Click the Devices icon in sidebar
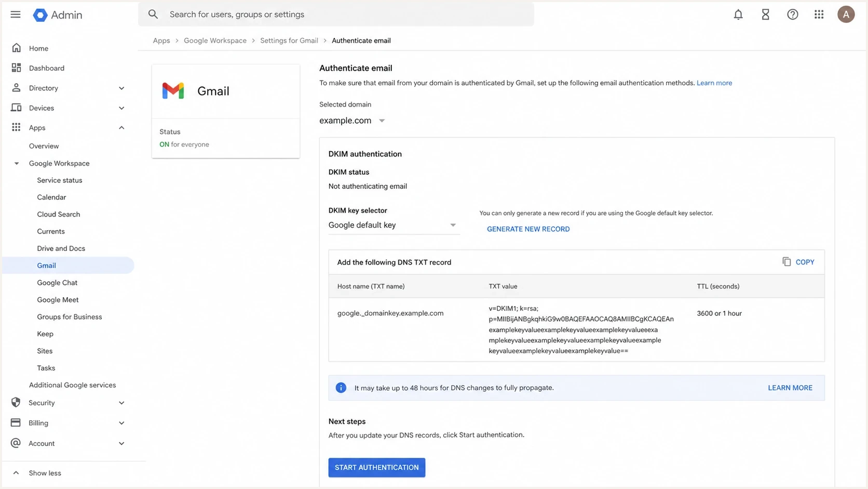Screen dimensions: 868x489 17,108
